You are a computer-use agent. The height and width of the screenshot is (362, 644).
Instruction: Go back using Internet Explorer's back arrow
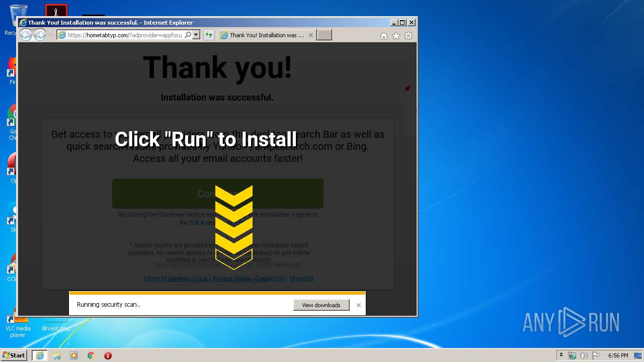(26, 35)
